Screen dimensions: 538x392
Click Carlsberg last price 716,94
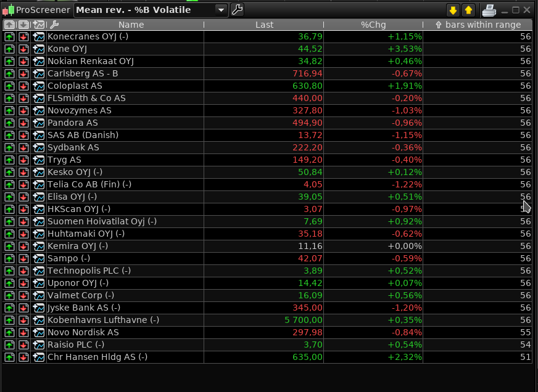pyautogui.click(x=307, y=74)
